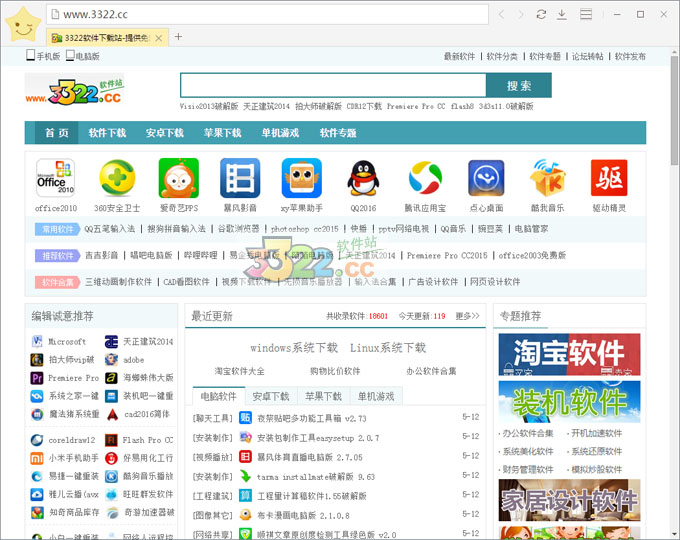
Task: Switch to 手机版 mobile version
Action: point(43,56)
